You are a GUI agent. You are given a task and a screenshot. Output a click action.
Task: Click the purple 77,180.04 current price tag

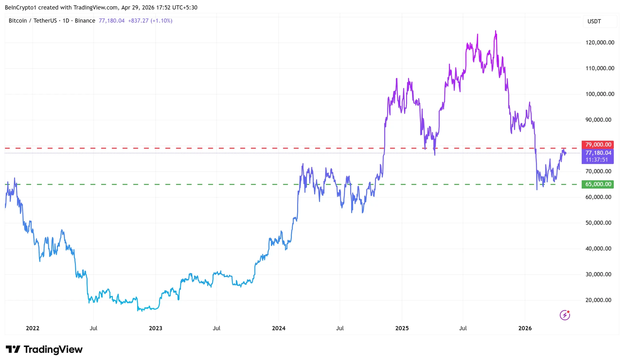click(x=597, y=153)
